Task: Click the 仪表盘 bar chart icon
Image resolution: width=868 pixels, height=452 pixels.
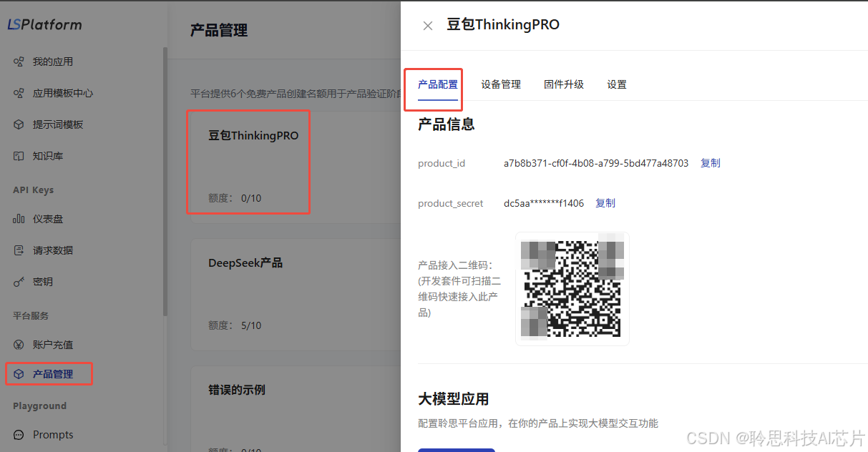Action: [x=19, y=220]
